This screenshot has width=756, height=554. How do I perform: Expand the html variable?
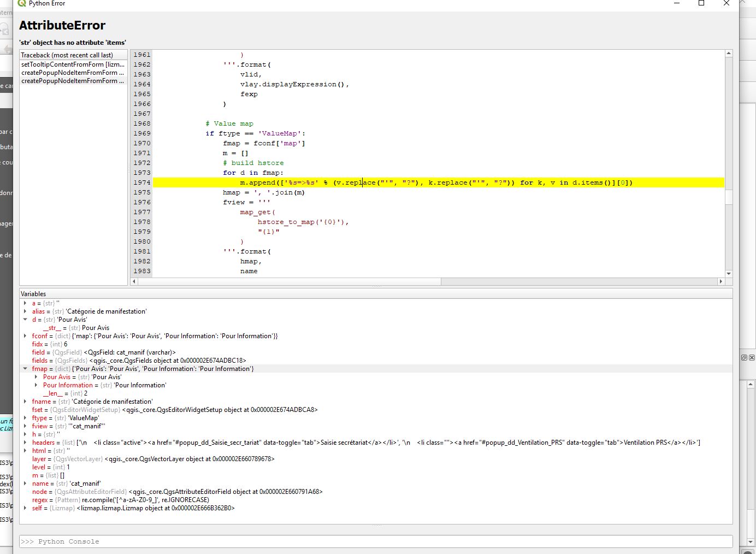tap(25, 451)
